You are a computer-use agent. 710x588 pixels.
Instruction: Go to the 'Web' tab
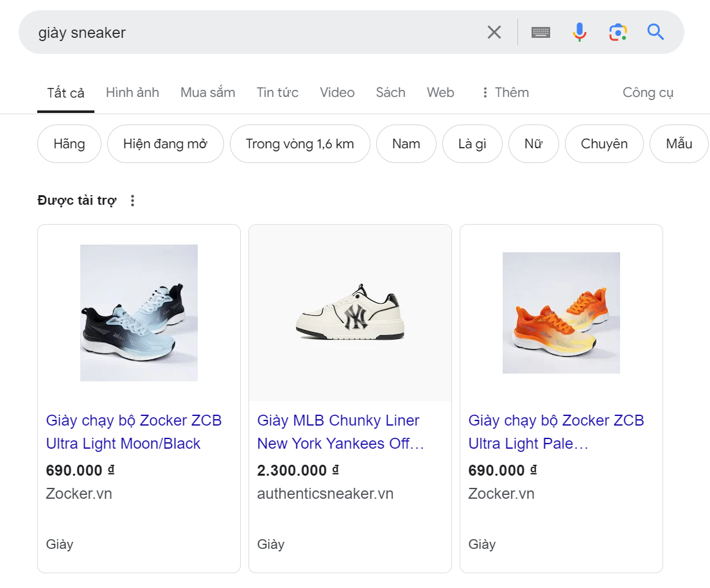tap(440, 92)
